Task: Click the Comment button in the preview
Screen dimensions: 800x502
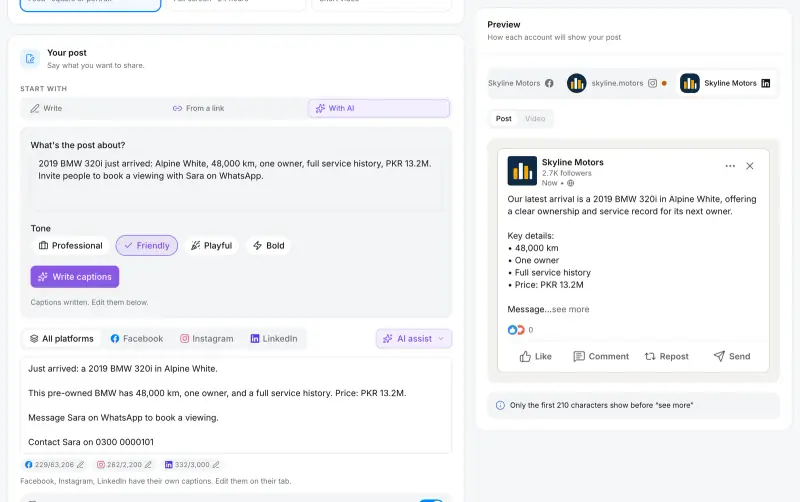Action: click(x=601, y=356)
